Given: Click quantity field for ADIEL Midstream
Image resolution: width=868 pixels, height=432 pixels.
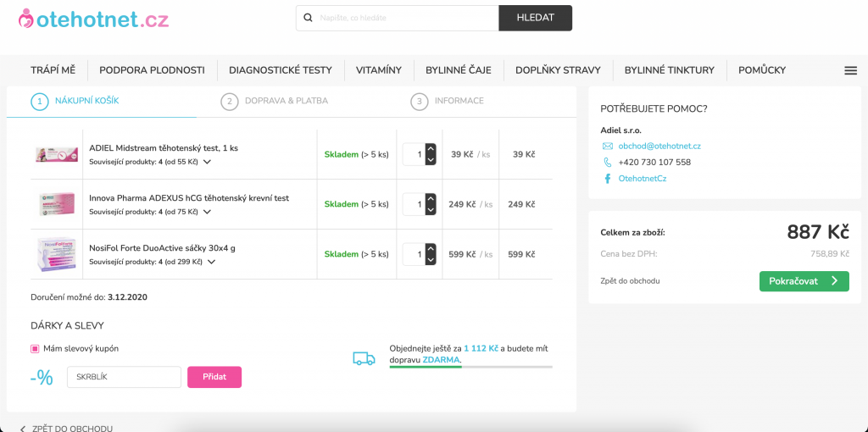Looking at the screenshot, I should pos(414,154).
